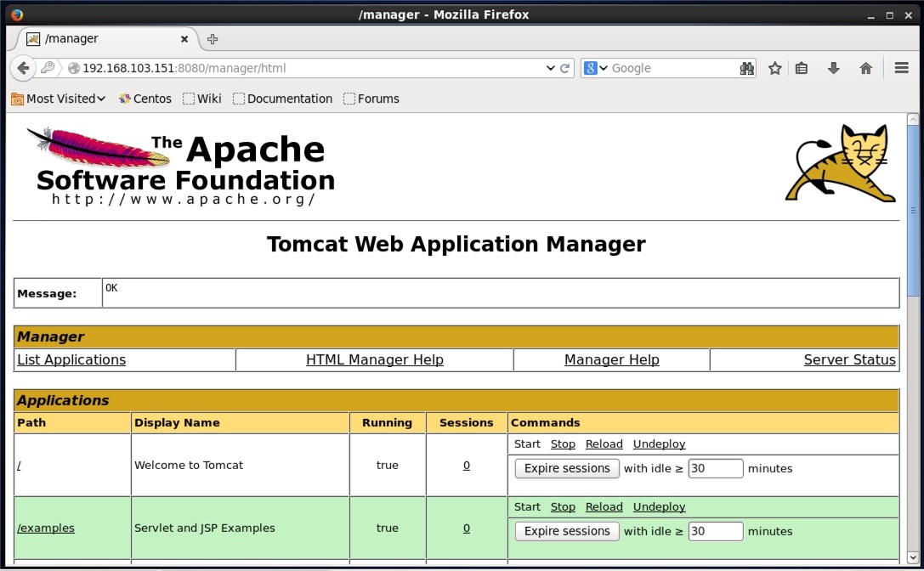924x571 pixels.
Task: Reload the page with the refresh icon
Action: [564, 68]
